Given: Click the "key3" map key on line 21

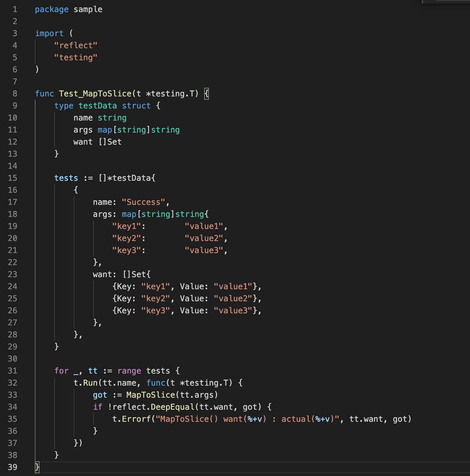Looking at the screenshot, I should 127,250.
